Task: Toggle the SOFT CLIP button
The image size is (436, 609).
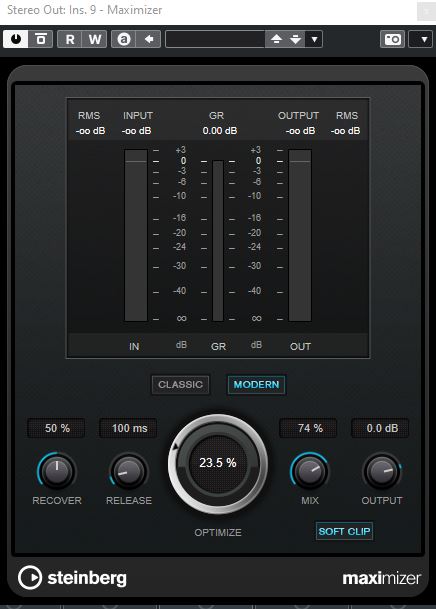Action: tap(344, 531)
